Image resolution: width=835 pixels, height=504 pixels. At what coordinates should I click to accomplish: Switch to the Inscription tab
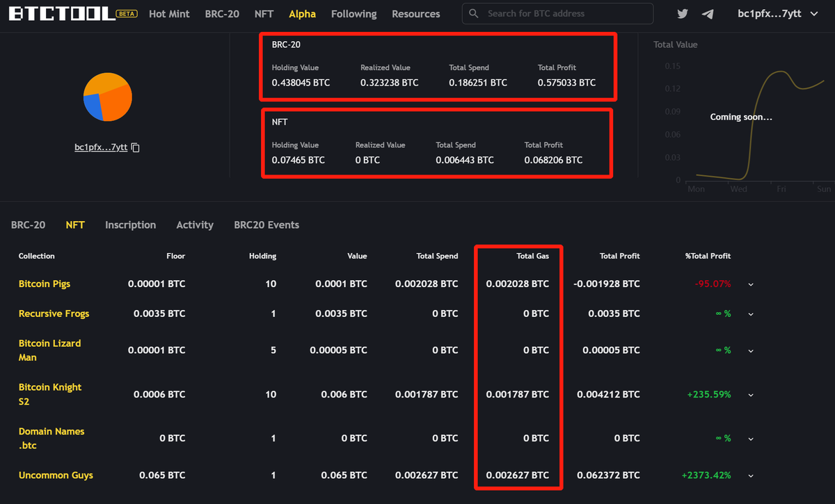[x=130, y=225]
